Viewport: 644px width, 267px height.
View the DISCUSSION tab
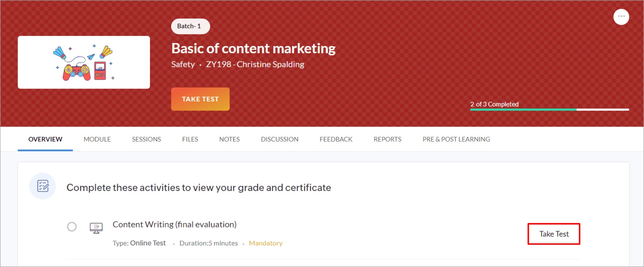(280, 139)
